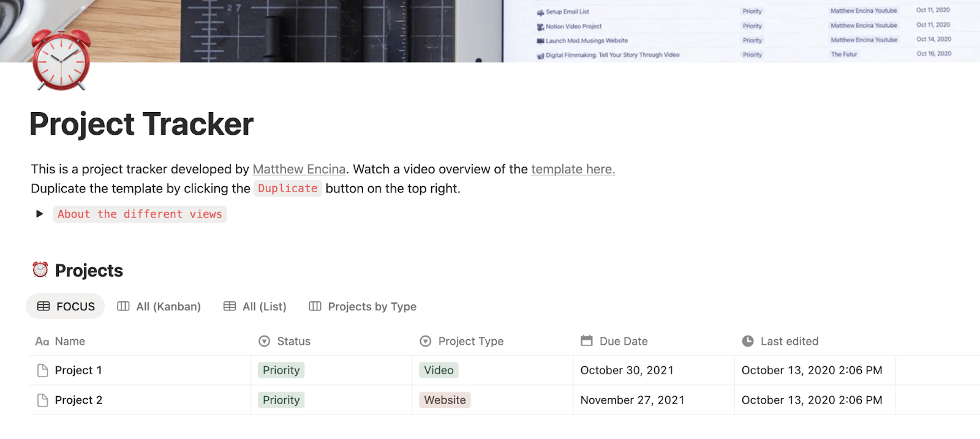The height and width of the screenshot is (439, 980).
Task: Click the small clock icon beside Projects
Action: [x=40, y=269]
